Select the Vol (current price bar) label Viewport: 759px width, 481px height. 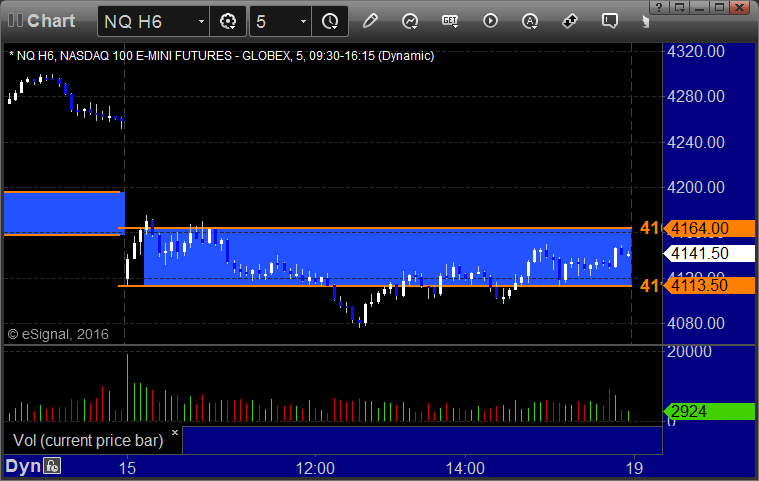click(88, 440)
